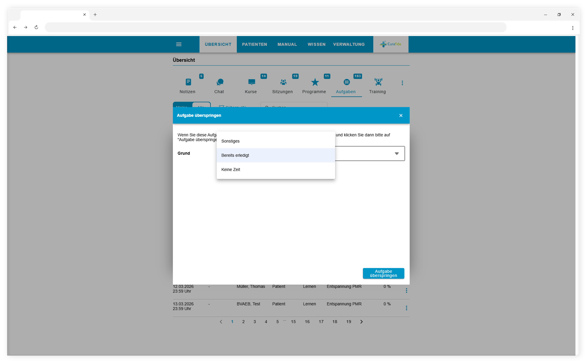
Task: Pick Keine Zeit as the reason
Action: coord(276,170)
